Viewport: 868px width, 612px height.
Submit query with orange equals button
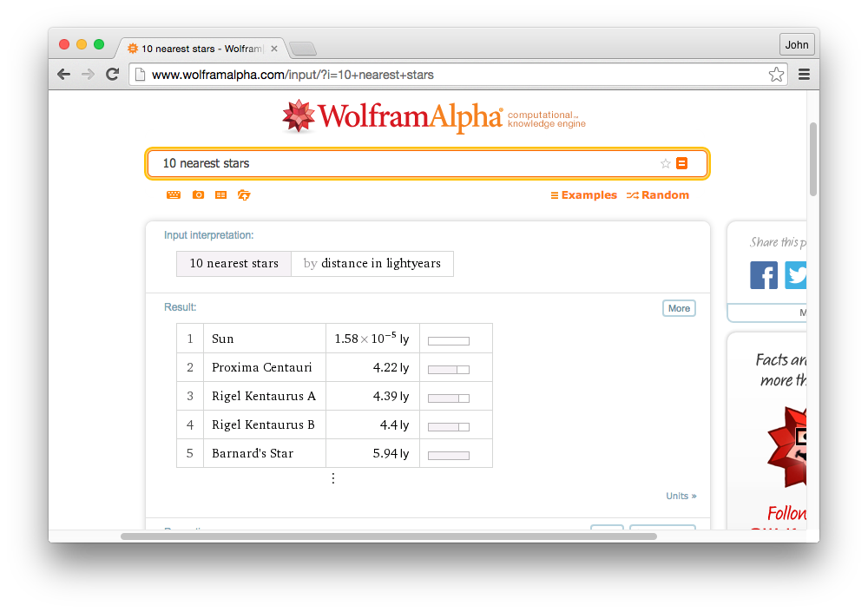[682, 163]
